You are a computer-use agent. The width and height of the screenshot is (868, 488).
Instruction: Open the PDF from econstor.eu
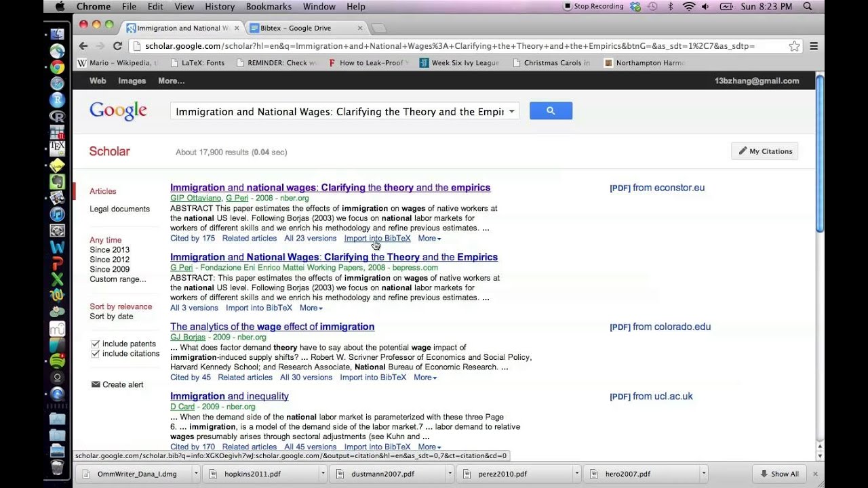657,188
